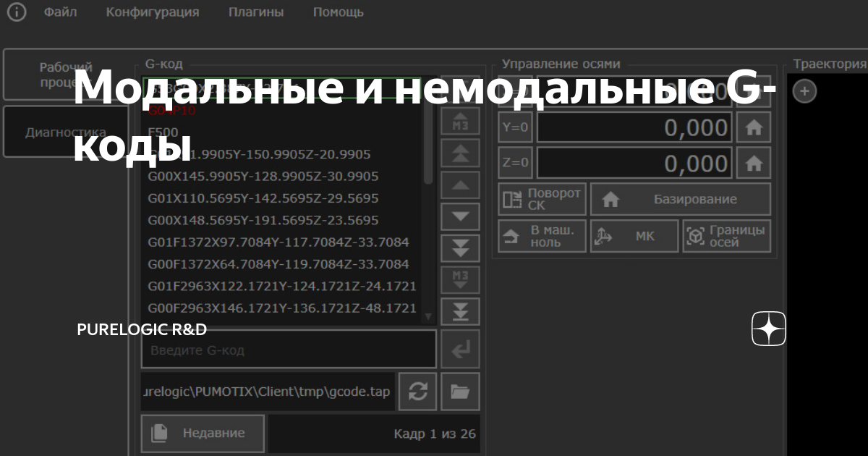868x456 pixels.
Task: Click the Границы осей button
Action: click(727, 236)
